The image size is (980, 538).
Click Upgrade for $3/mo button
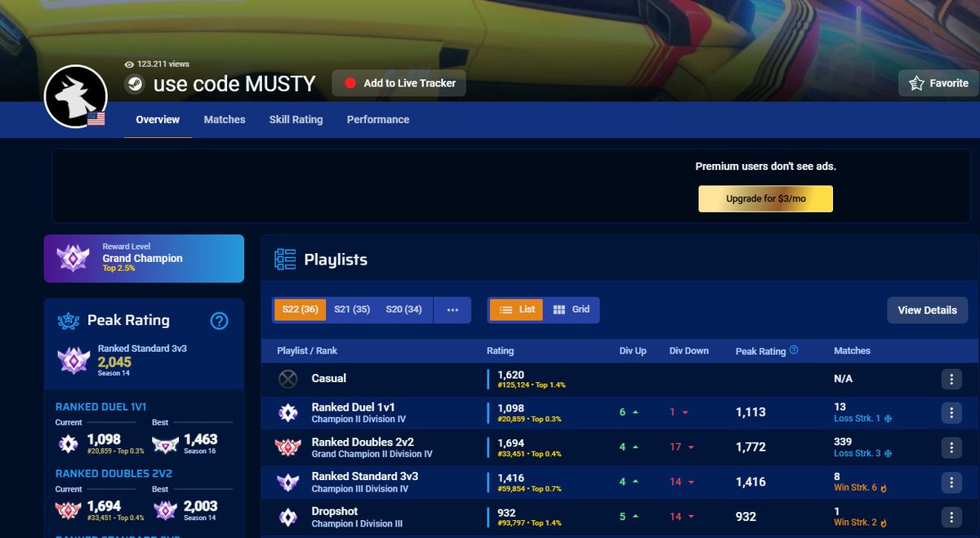coord(765,198)
